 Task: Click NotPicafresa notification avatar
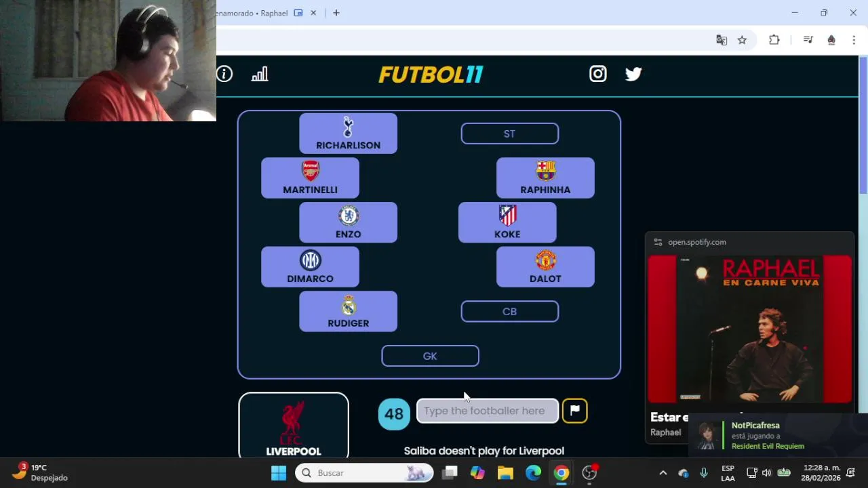pos(707,436)
